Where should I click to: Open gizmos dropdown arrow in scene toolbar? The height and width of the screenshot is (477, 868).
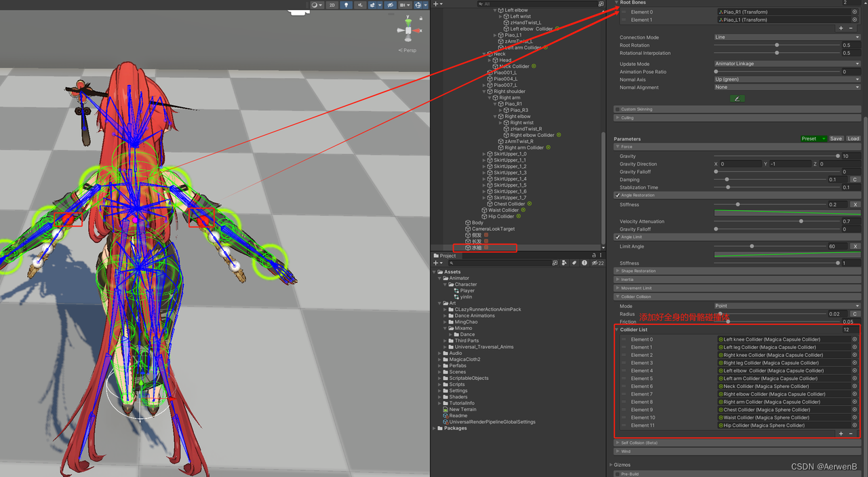tap(426, 5)
